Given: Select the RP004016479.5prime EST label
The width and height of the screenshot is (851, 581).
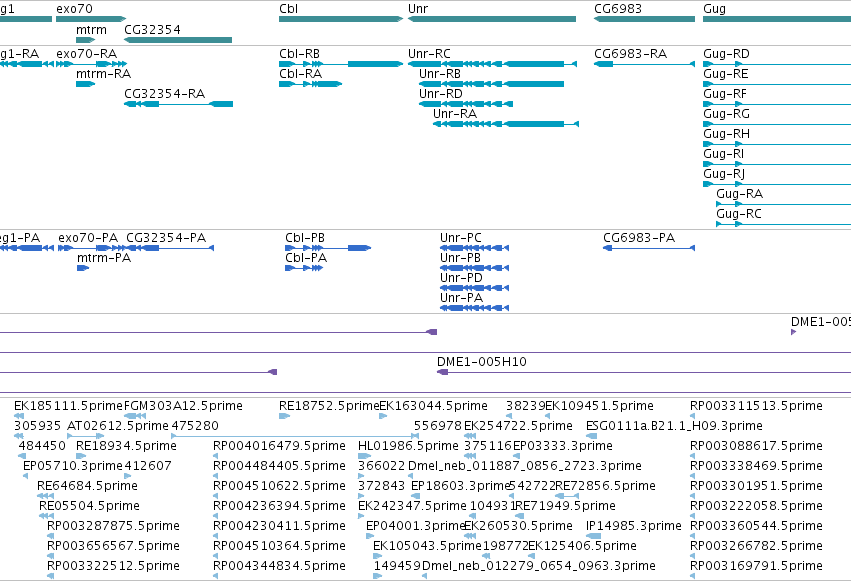Looking at the screenshot, I should (279, 446).
